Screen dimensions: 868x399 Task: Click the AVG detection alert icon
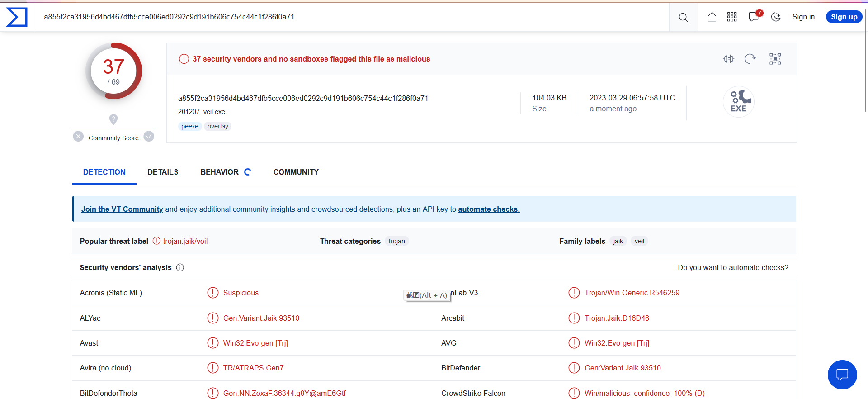click(574, 343)
